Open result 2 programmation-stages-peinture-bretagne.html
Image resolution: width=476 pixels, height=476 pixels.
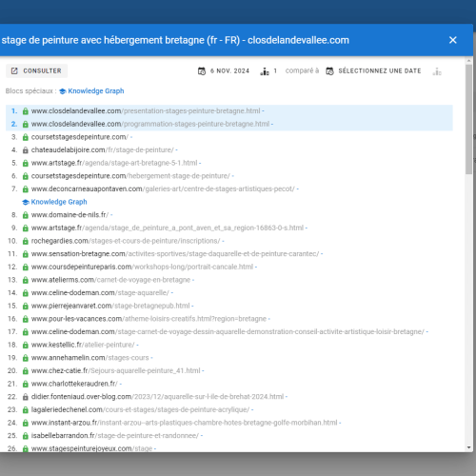pyautogui.click(x=150, y=124)
